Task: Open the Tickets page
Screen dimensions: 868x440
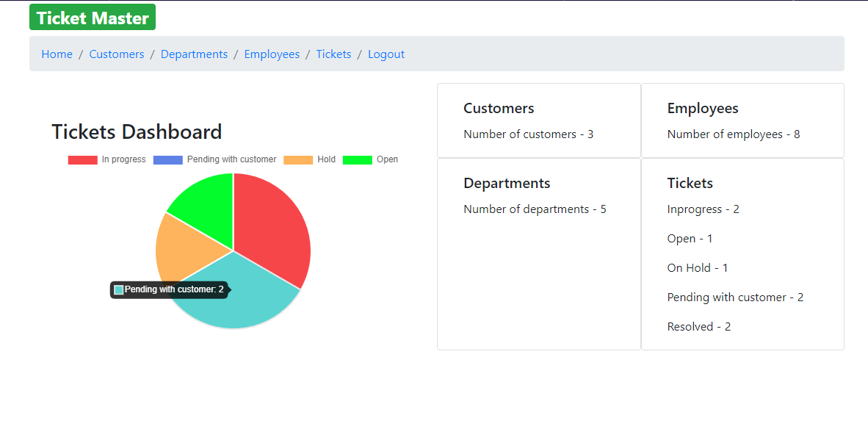Action: (333, 54)
